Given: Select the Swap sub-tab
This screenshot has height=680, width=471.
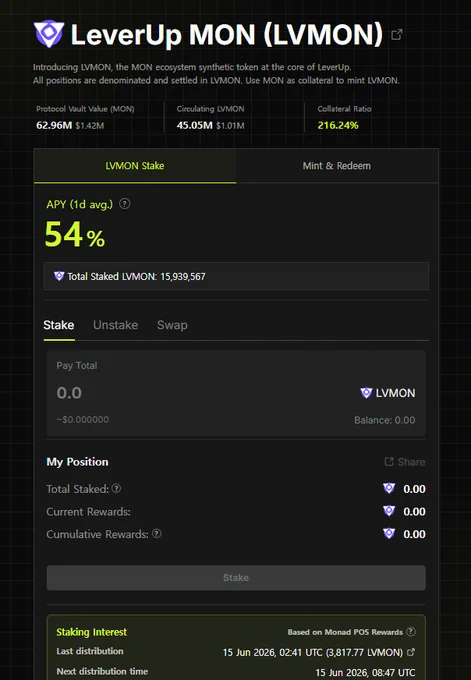Looking at the screenshot, I should point(172,325).
